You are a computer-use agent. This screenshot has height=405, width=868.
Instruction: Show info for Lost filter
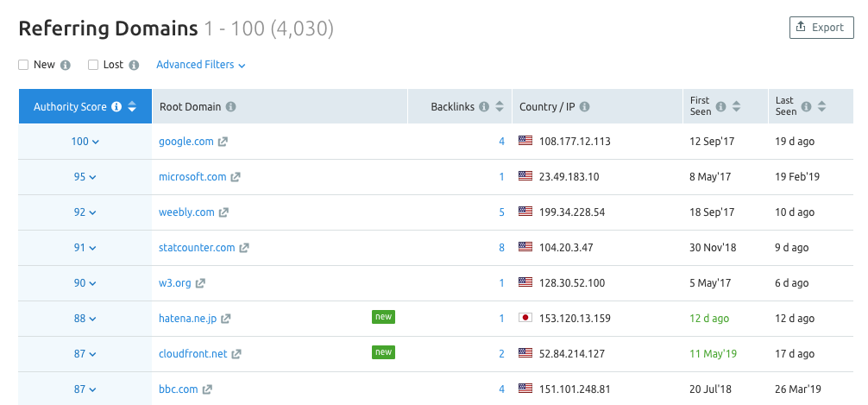click(134, 66)
